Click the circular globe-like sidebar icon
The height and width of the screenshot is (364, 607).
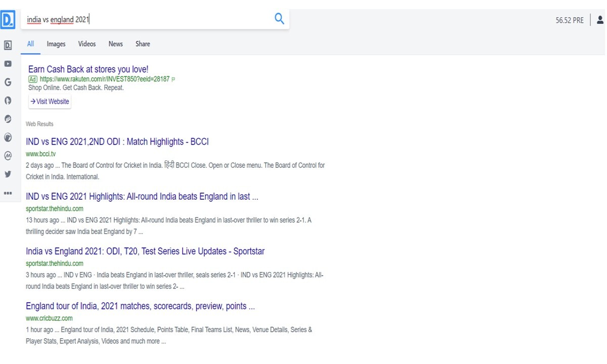[x=8, y=138]
